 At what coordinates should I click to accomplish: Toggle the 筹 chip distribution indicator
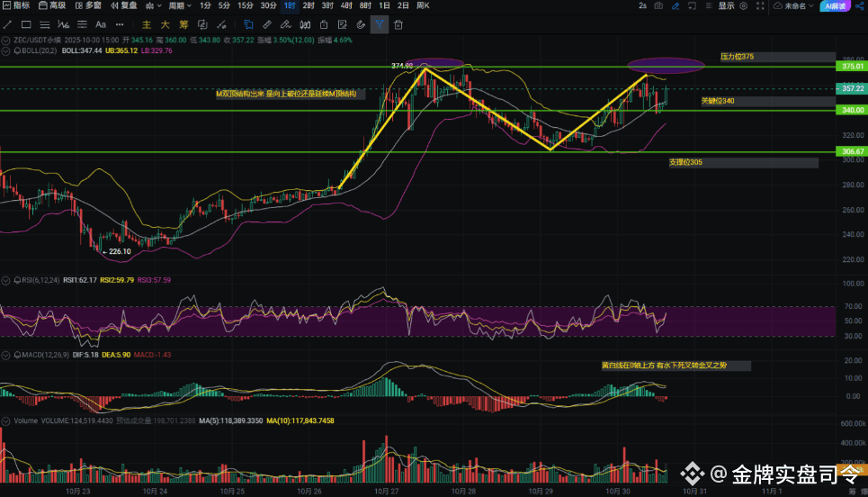point(183,25)
